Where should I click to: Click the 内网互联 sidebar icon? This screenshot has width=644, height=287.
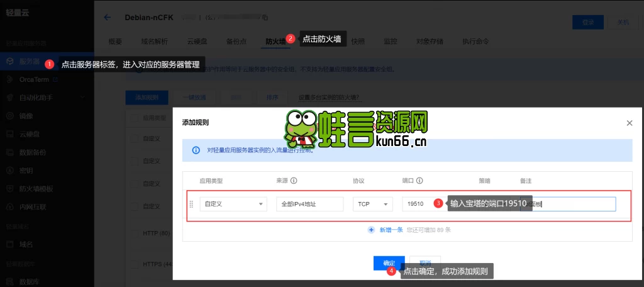(x=10, y=207)
